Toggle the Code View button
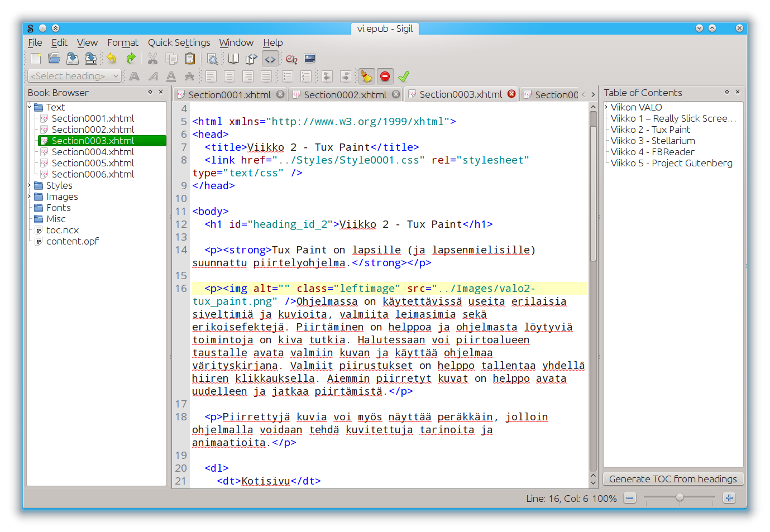The image size is (770, 532). (270, 59)
